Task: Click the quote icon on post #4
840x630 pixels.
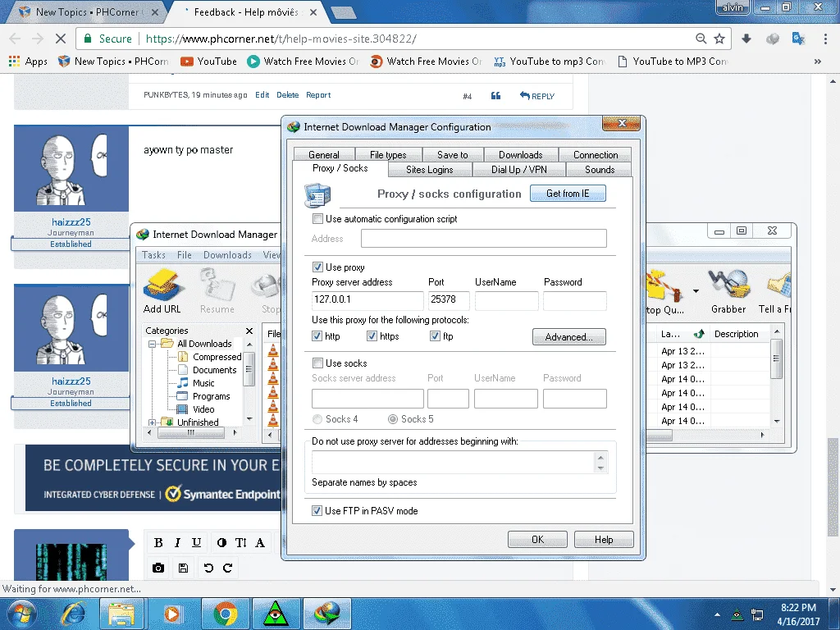Action: [496, 95]
